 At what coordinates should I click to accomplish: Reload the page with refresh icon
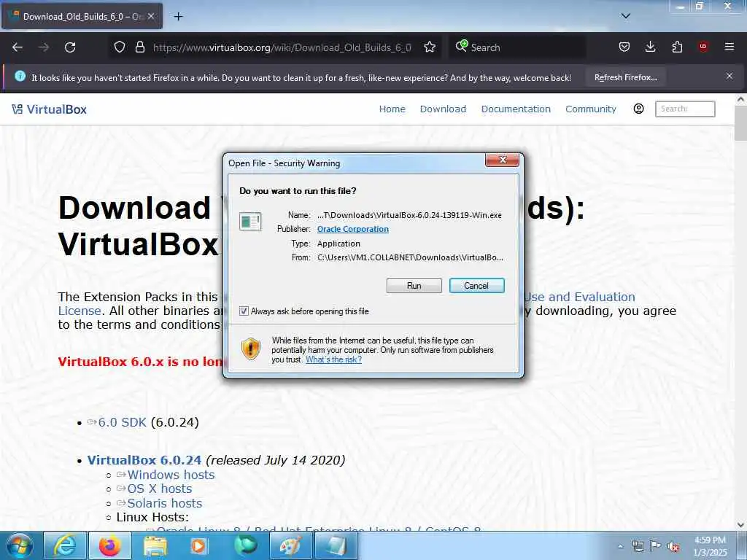click(x=70, y=47)
